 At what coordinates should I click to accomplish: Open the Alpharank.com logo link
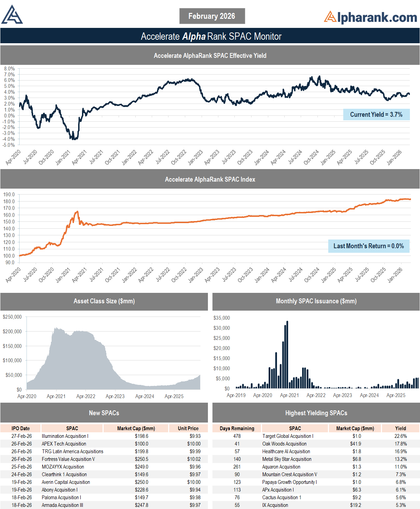pos(370,17)
